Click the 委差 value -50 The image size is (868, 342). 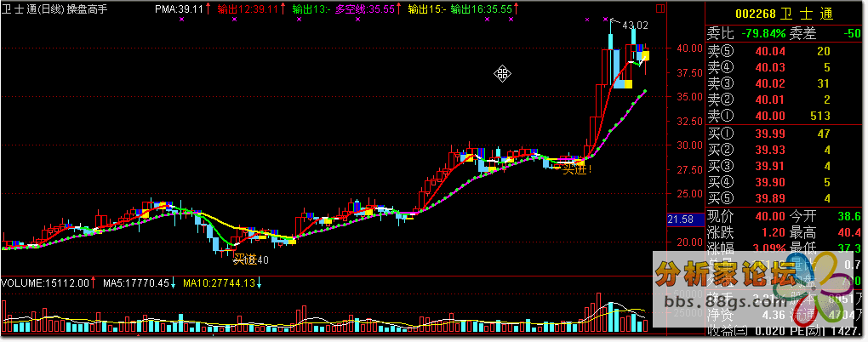pos(852,34)
